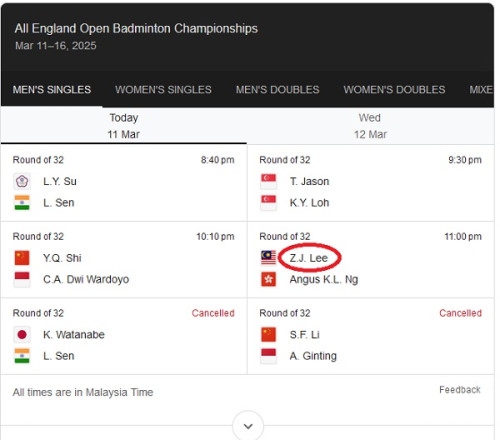The width and height of the screenshot is (500, 440).
Task: Switch to the Women's Singles tab
Action: 163,89
